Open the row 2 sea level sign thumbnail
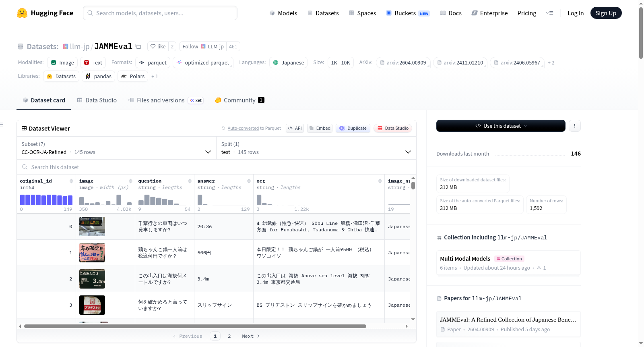644x347 pixels. pyautogui.click(x=92, y=279)
